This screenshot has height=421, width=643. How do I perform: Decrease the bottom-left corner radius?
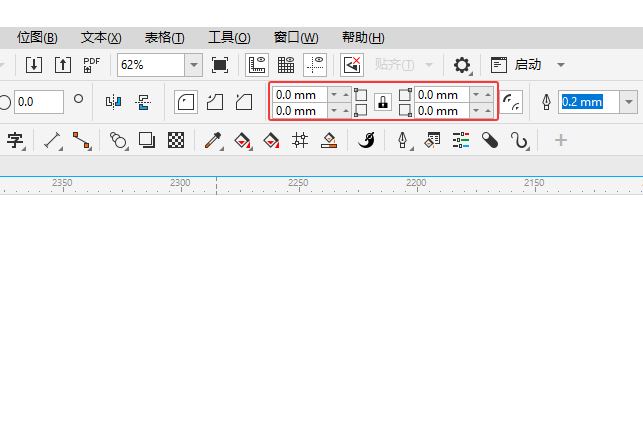334,111
